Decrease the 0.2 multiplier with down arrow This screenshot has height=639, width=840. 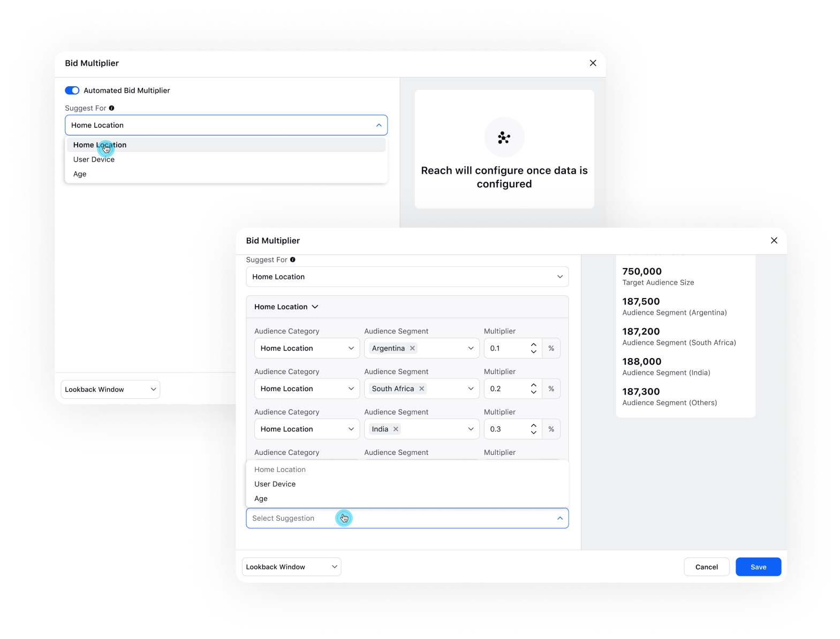533,392
